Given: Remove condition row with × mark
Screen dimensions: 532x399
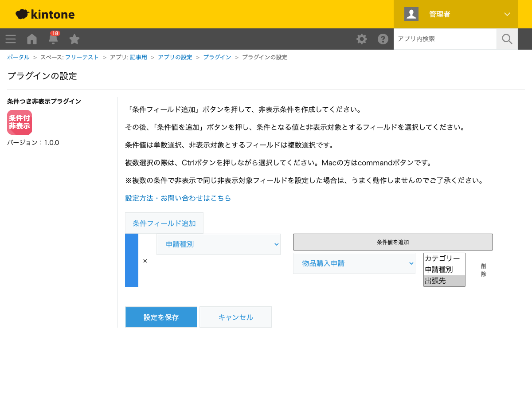Looking at the screenshot, I should pos(145,261).
